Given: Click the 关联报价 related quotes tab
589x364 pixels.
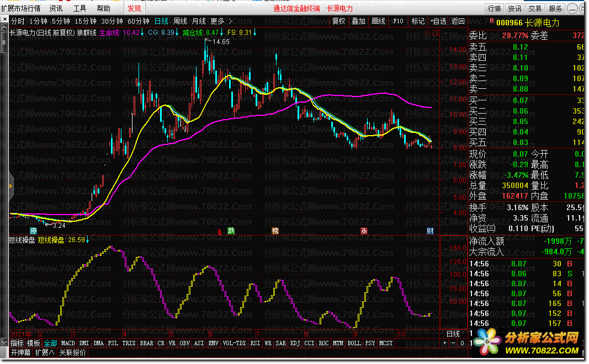Looking at the screenshot, I should [x=72, y=352].
